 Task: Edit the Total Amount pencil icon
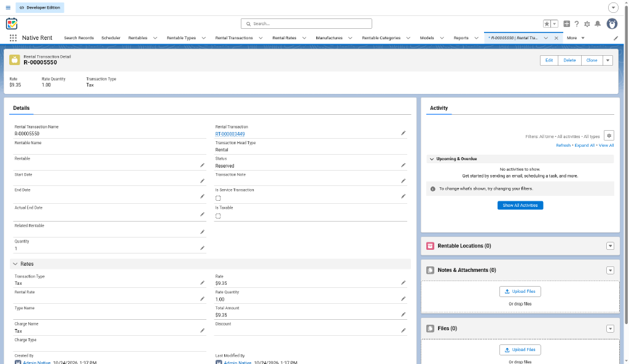point(403,315)
